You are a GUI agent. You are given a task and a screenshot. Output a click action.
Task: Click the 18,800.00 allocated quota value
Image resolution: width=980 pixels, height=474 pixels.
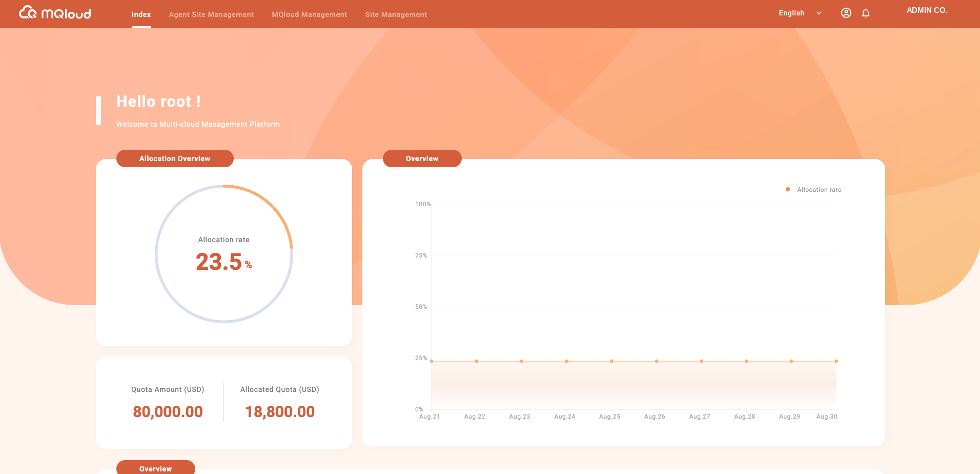tap(280, 411)
